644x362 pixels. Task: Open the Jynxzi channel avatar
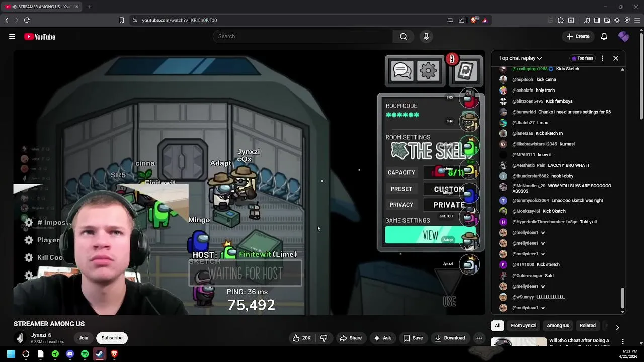(20, 338)
